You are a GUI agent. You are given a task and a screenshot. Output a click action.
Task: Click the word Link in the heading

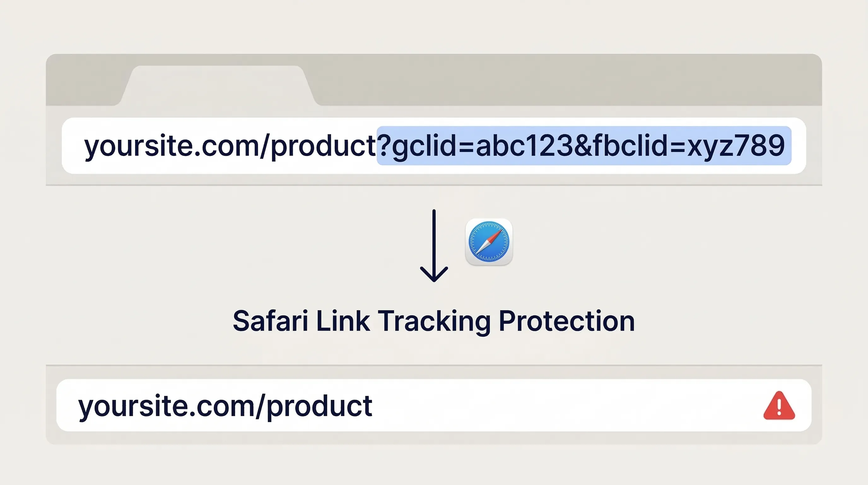(x=343, y=321)
